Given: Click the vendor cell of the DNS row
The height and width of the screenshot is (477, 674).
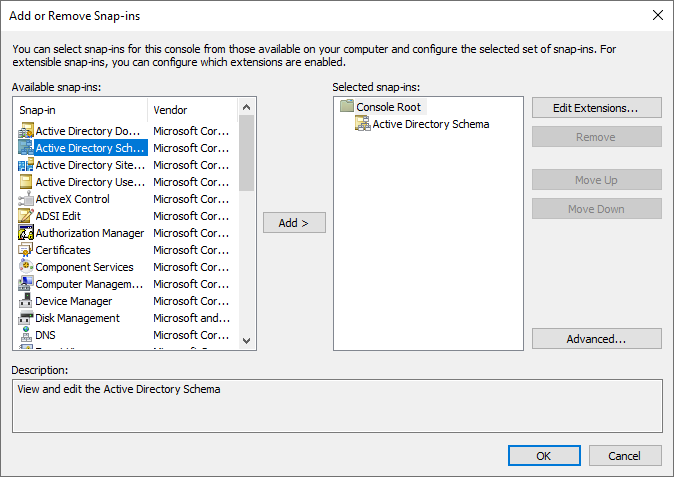Looking at the screenshot, I should [191, 335].
